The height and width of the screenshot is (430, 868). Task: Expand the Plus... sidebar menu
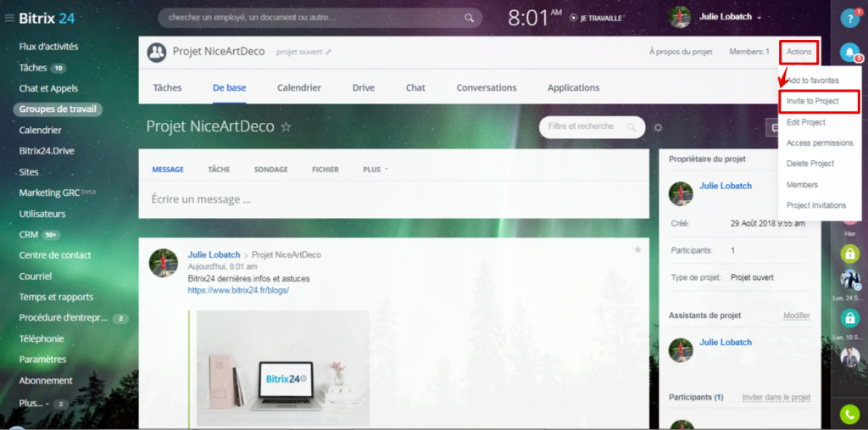[34, 404]
